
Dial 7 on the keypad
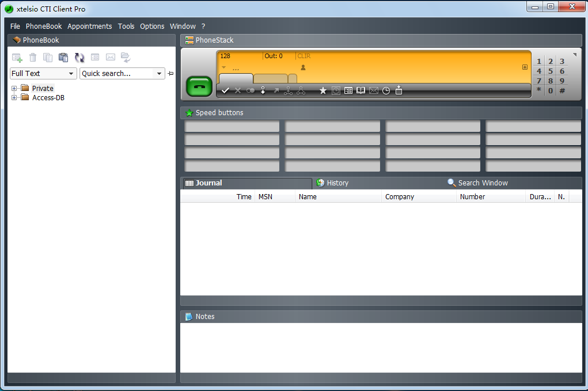539,81
